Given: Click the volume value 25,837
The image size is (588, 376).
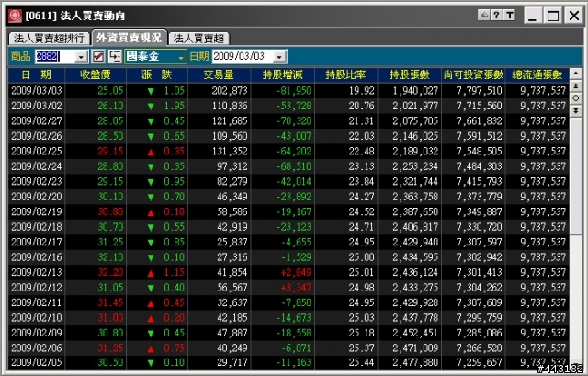Looking at the screenshot, I should tap(232, 242).
